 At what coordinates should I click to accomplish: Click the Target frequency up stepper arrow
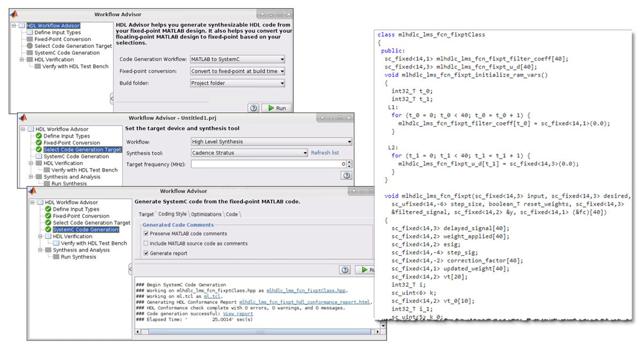(349, 162)
